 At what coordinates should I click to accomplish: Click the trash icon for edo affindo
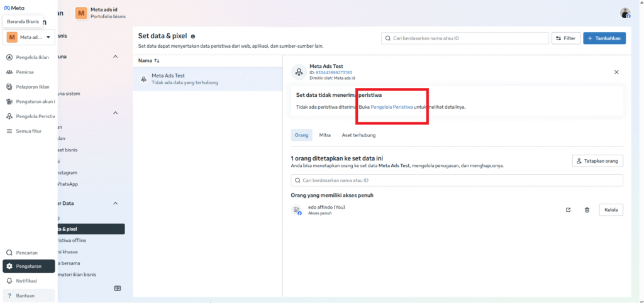click(x=586, y=210)
